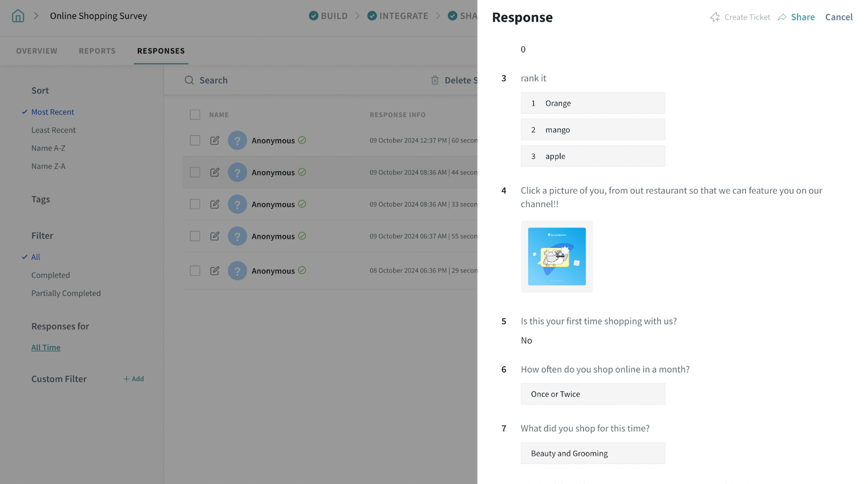
Task: Add a new Custom Filter
Action: click(x=133, y=379)
